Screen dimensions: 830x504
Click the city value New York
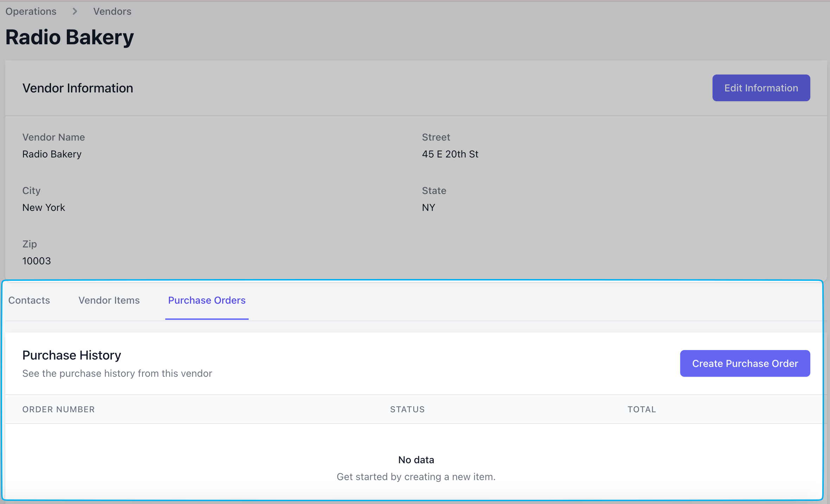[44, 207]
